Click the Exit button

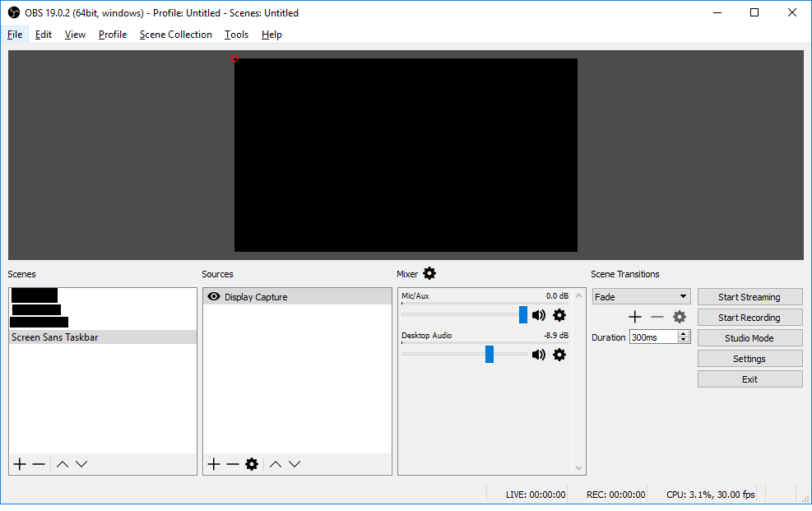coord(749,379)
